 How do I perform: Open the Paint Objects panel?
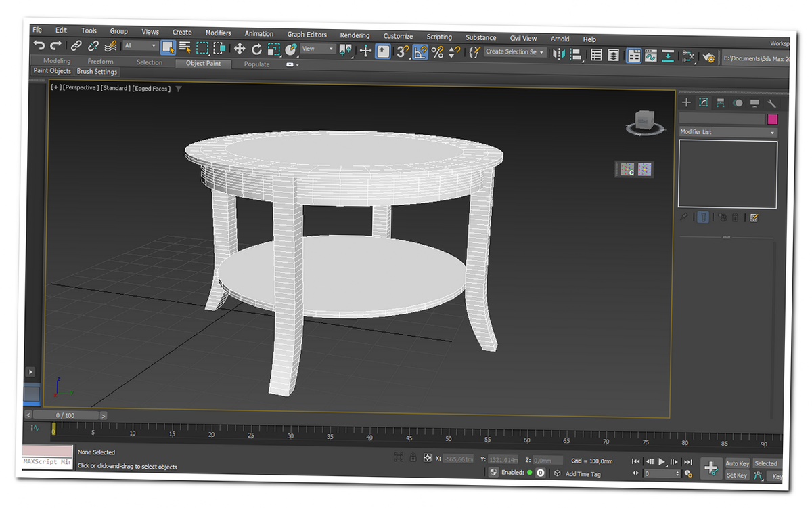[52, 70]
